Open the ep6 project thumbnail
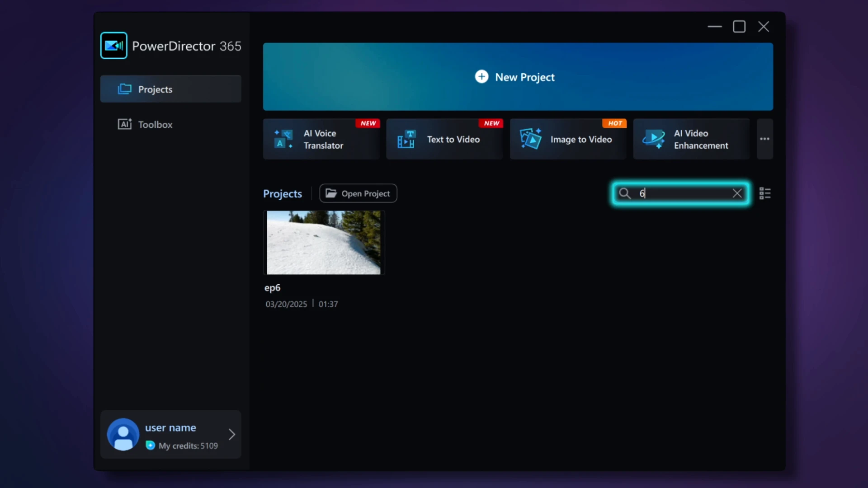 324,243
